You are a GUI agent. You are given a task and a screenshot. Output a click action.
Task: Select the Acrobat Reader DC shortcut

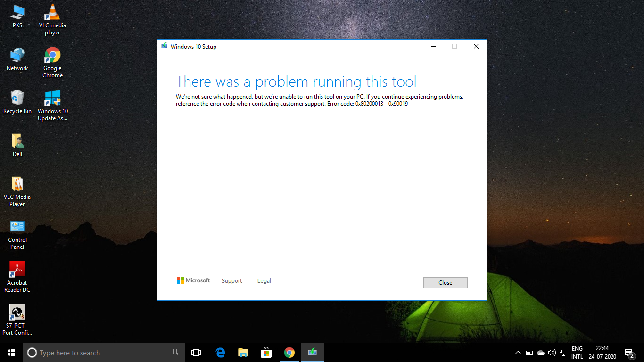coord(17,277)
